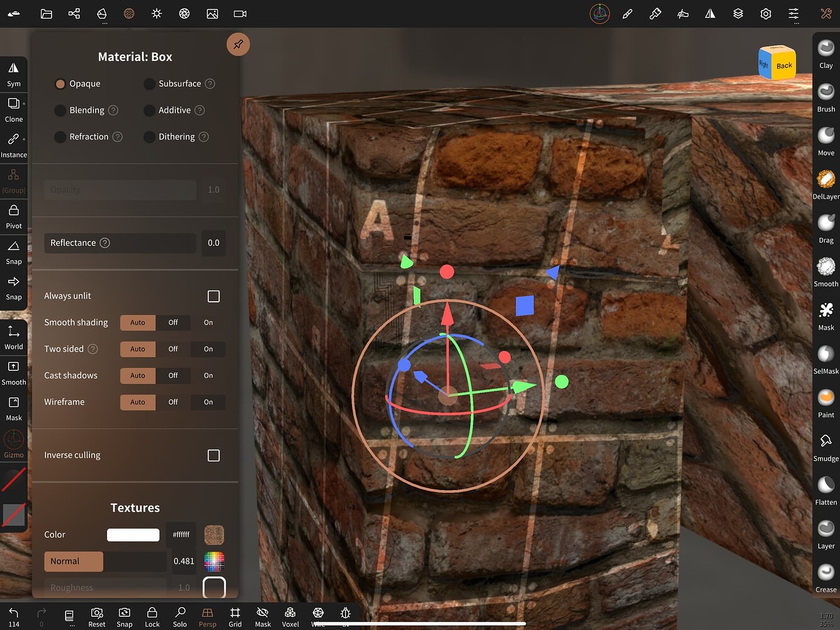Enable Inverse culling
Viewport: 840px width, 630px height.
pyautogui.click(x=214, y=455)
